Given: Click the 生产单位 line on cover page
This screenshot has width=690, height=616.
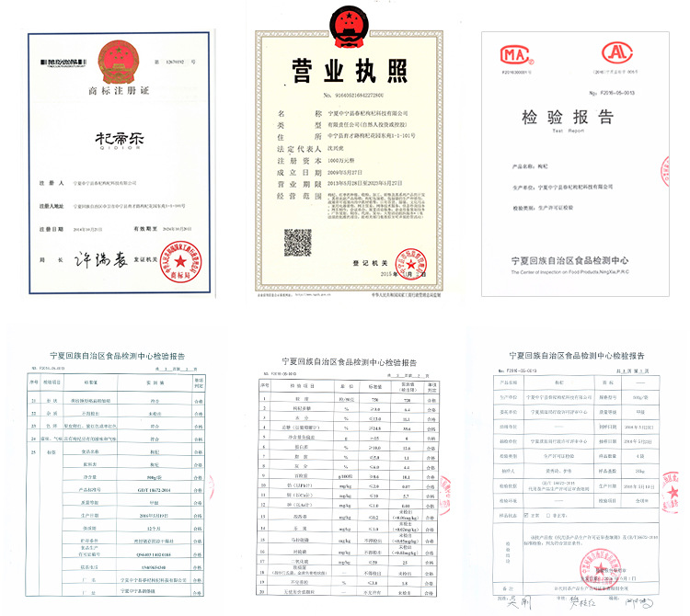Looking at the screenshot, I should point(562,187).
